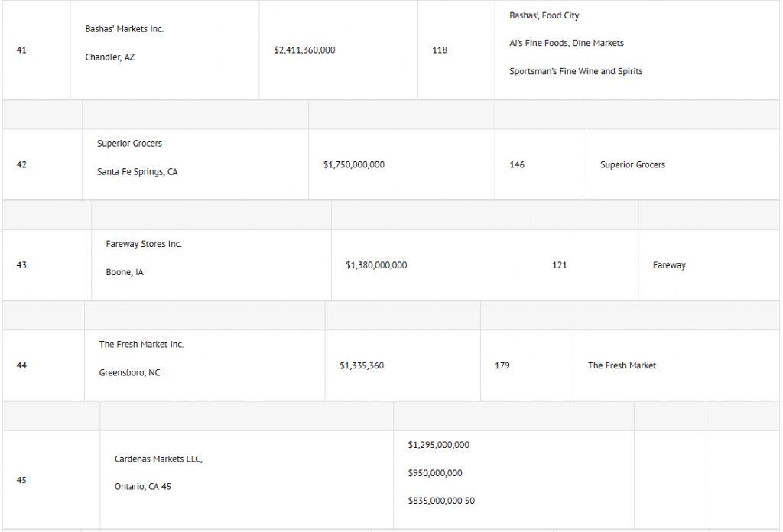
Task: Select The Fresh Market Inc. company
Action: pos(141,345)
